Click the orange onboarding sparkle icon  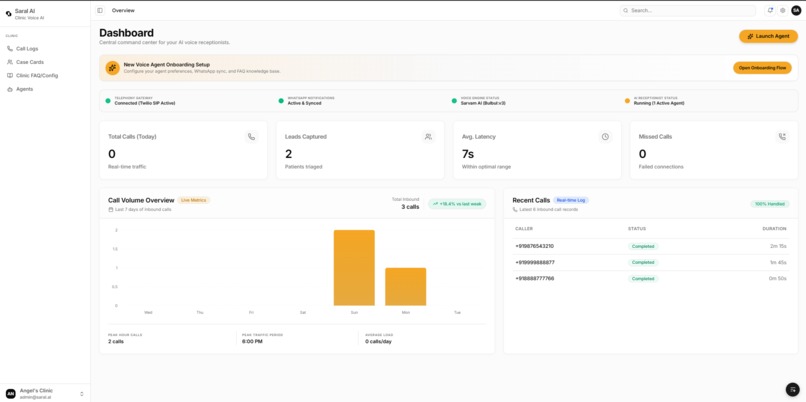pos(113,68)
